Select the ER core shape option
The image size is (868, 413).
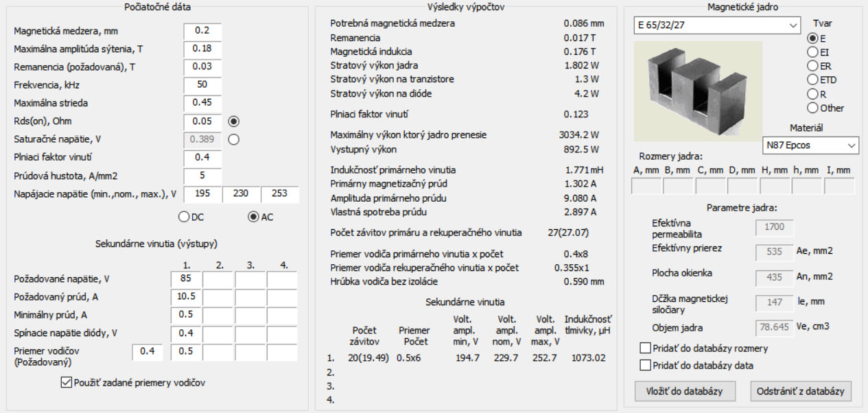coord(812,66)
